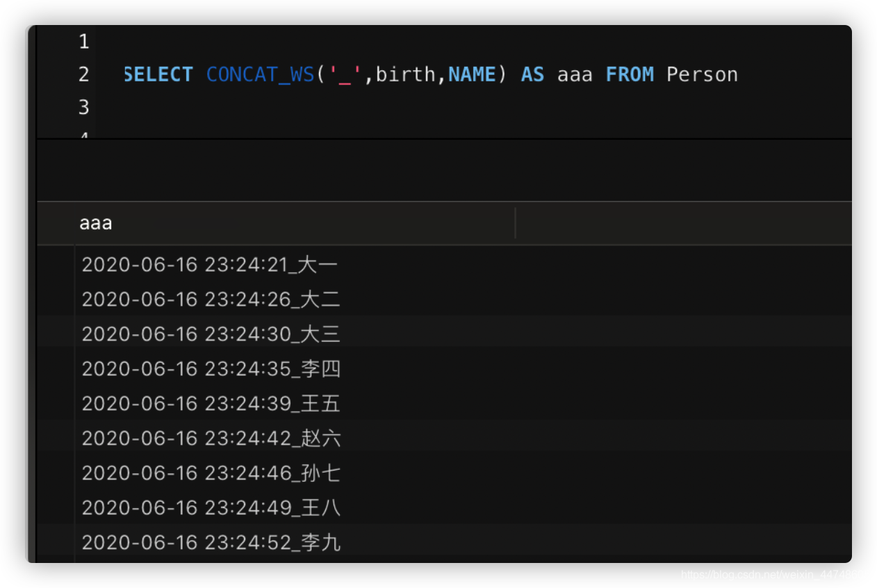Click line number 1 in editor gutter
The width and height of the screenshot is (877, 588).
pyautogui.click(x=84, y=42)
